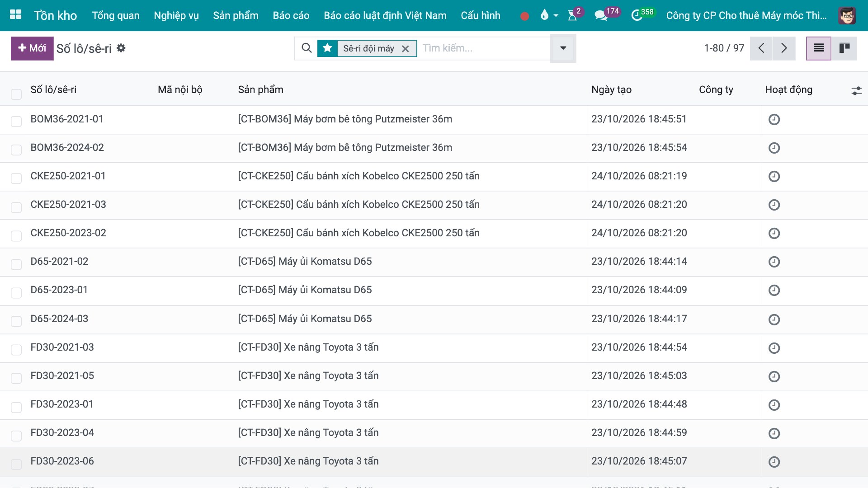Click the 1-80 / 97 pager counter
Screen dimensions: 868x488
click(x=724, y=48)
